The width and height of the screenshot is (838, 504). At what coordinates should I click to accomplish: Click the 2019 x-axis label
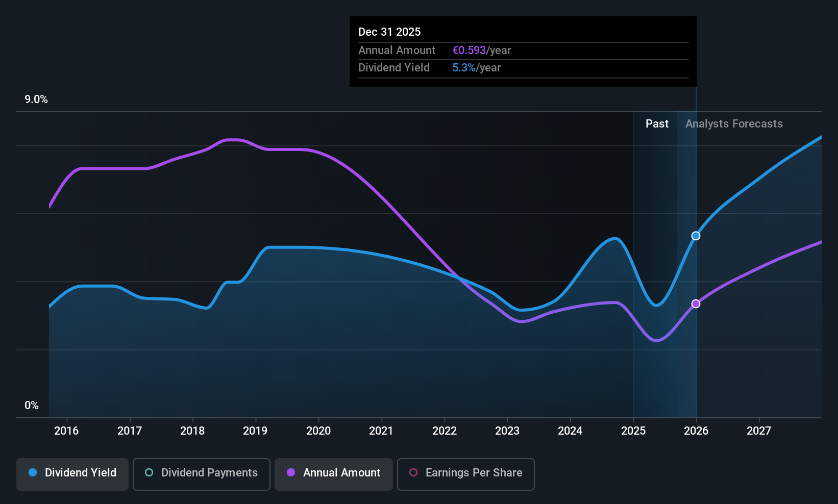point(255,431)
